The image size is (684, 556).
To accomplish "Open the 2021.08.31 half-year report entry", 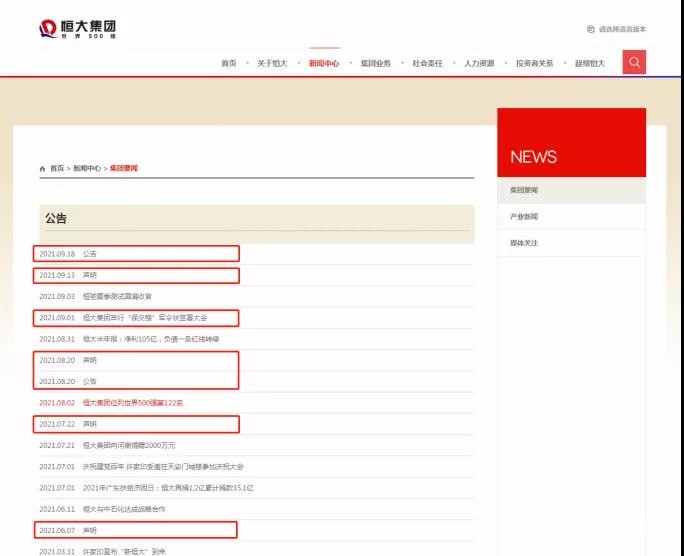I will 129,339.
